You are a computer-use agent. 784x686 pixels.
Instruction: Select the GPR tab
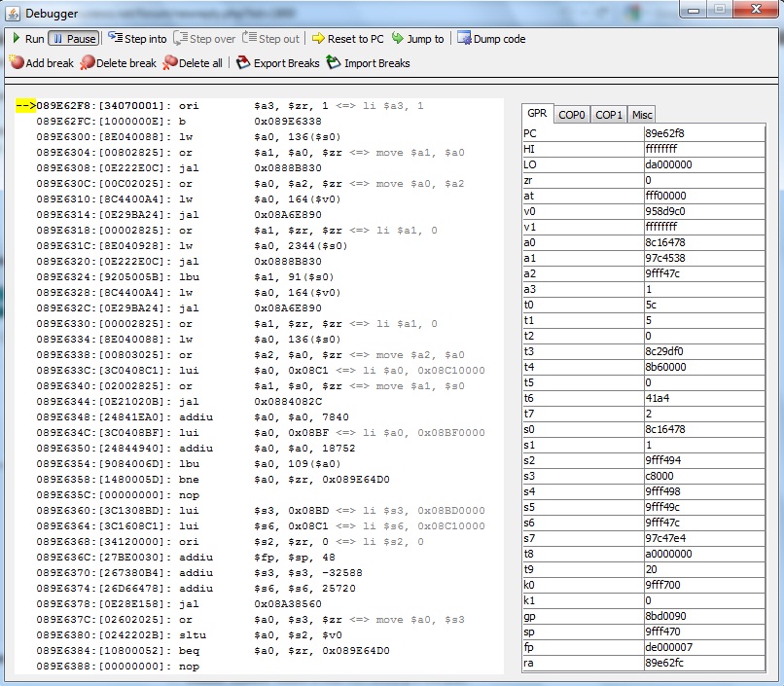537,113
